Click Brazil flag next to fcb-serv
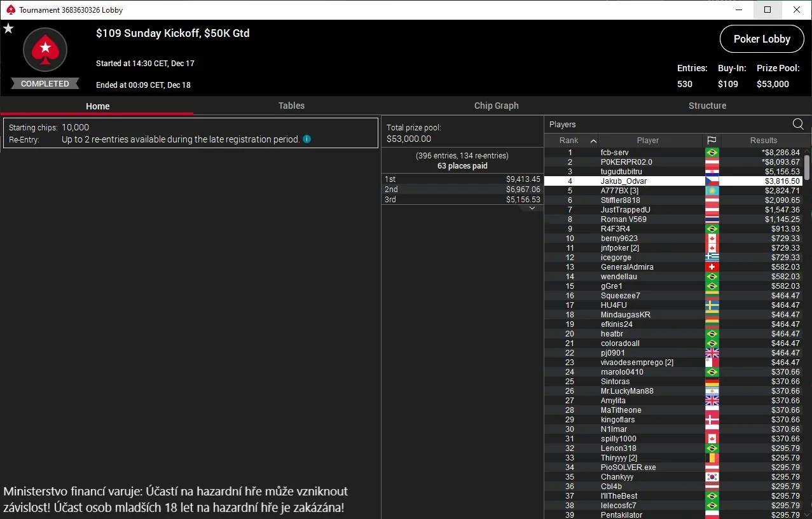Image resolution: width=812 pixels, height=519 pixels. click(712, 153)
